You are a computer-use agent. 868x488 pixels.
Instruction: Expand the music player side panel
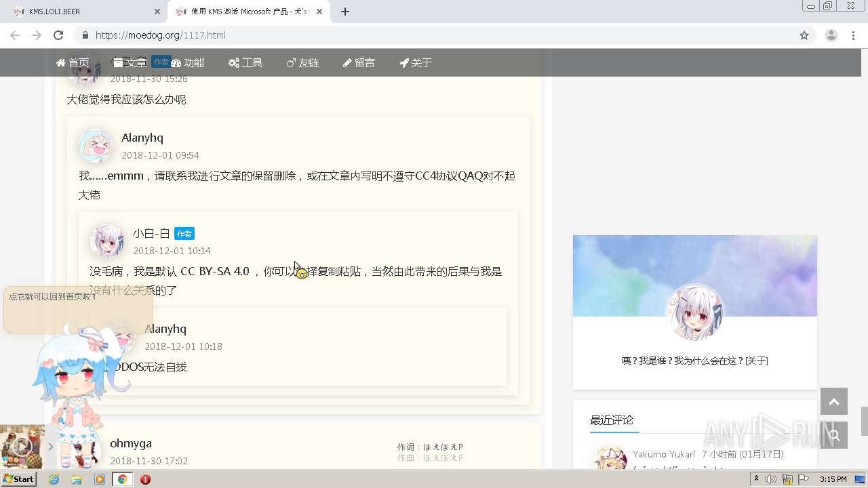[x=50, y=447]
